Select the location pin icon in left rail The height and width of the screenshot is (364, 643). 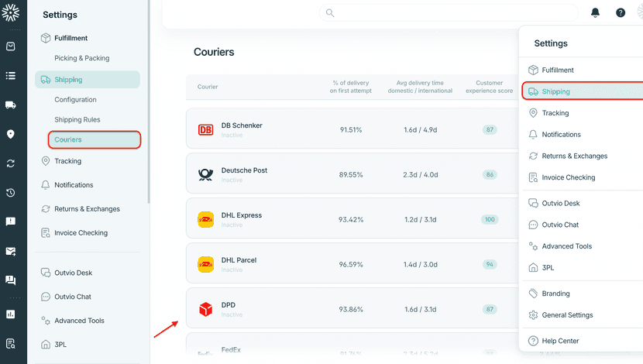pyautogui.click(x=11, y=134)
